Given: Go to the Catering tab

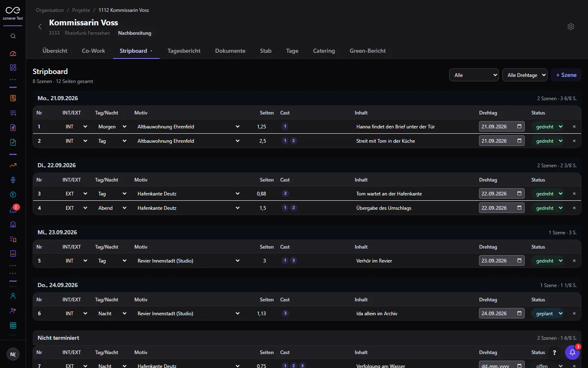Looking at the screenshot, I should (324, 51).
